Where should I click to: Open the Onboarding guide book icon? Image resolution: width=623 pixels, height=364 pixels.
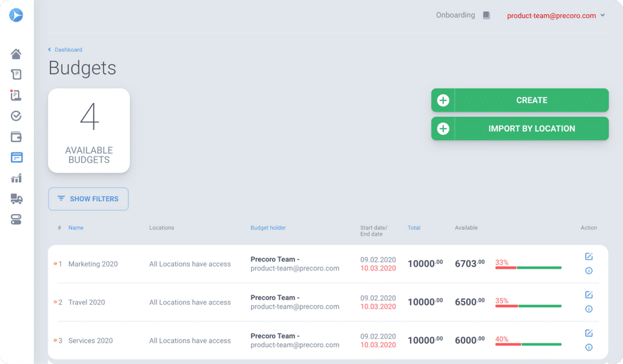(x=487, y=16)
